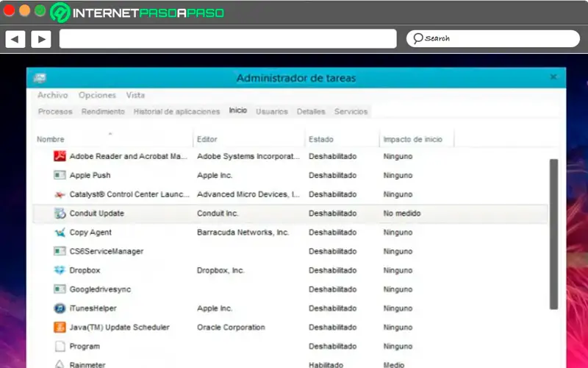
Task: Switch to the Rendimiento tab
Action: point(103,112)
